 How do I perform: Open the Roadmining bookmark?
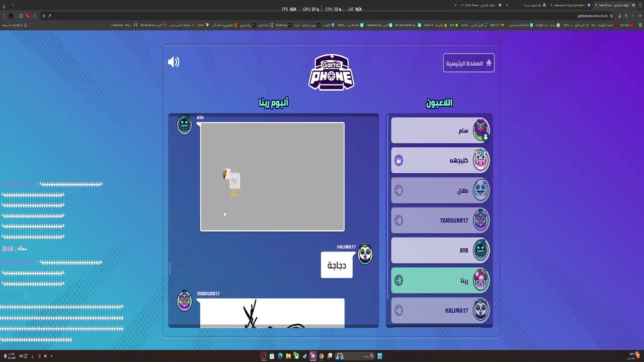click(284, 25)
